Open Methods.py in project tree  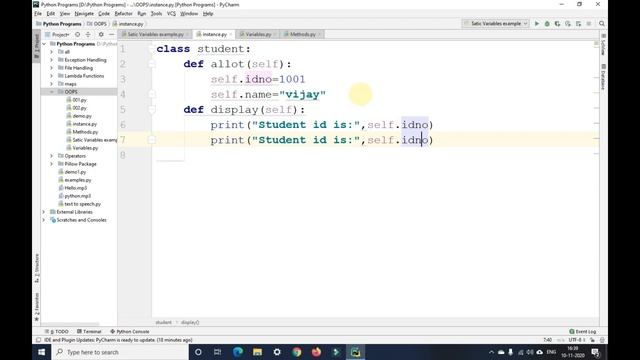tap(85, 132)
